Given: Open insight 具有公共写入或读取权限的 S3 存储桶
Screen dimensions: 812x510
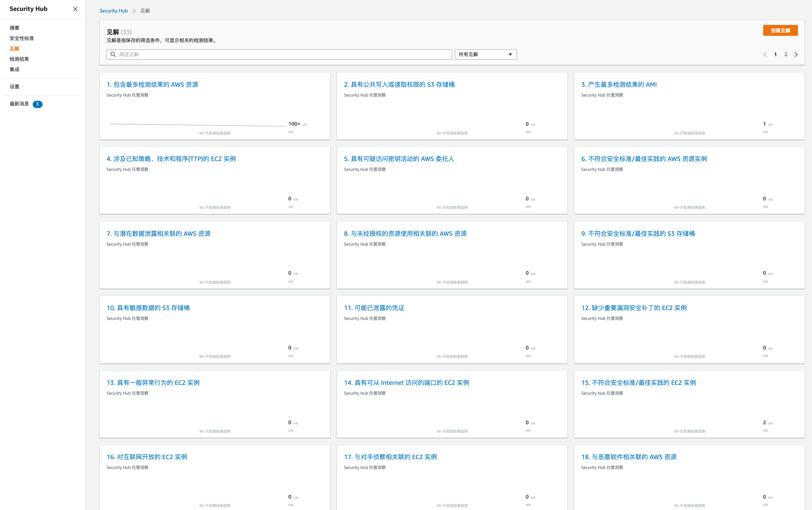Looking at the screenshot, I should click(399, 85).
